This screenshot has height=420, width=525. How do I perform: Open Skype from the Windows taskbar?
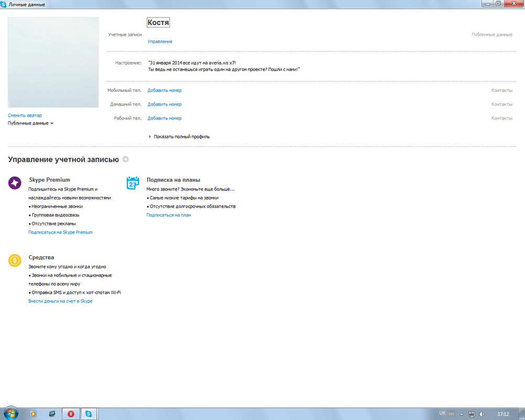(x=88, y=414)
